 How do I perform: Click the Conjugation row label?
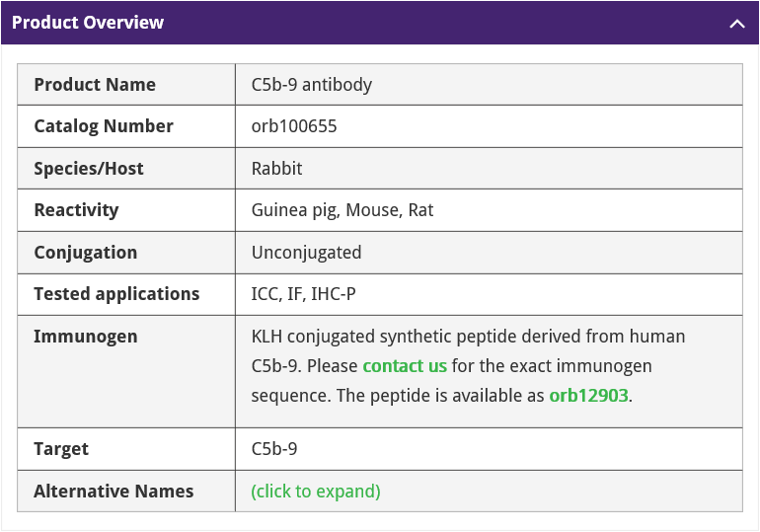(x=86, y=253)
